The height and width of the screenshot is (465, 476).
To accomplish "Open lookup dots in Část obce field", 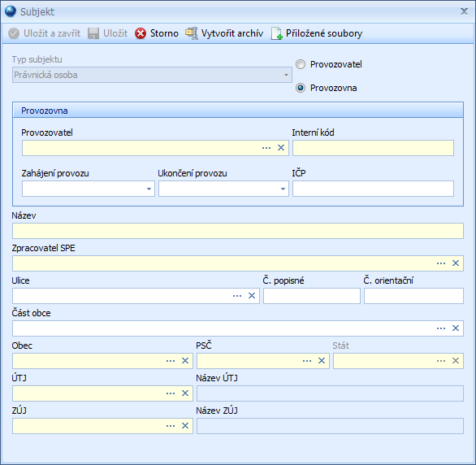I will click(x=441, y=328).
